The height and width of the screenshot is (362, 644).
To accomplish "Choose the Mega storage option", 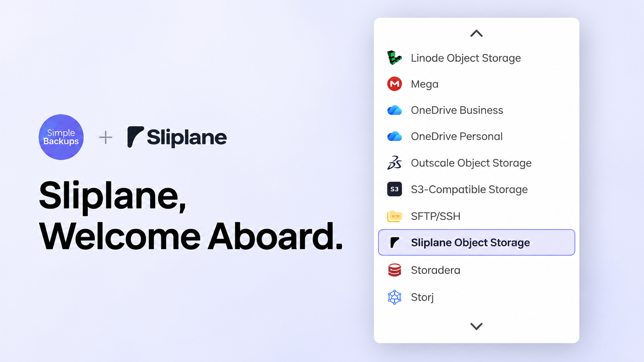I will 476,84.
